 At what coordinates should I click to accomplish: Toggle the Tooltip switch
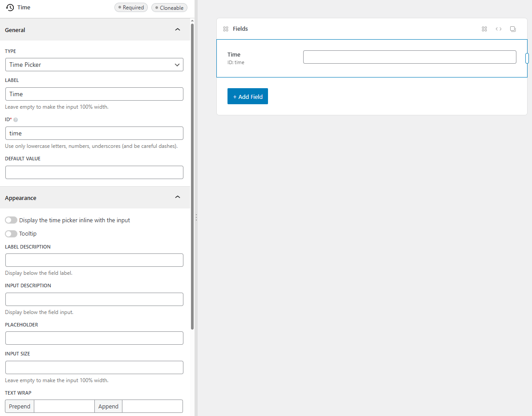pyautogui.click(x=11, y=233)
